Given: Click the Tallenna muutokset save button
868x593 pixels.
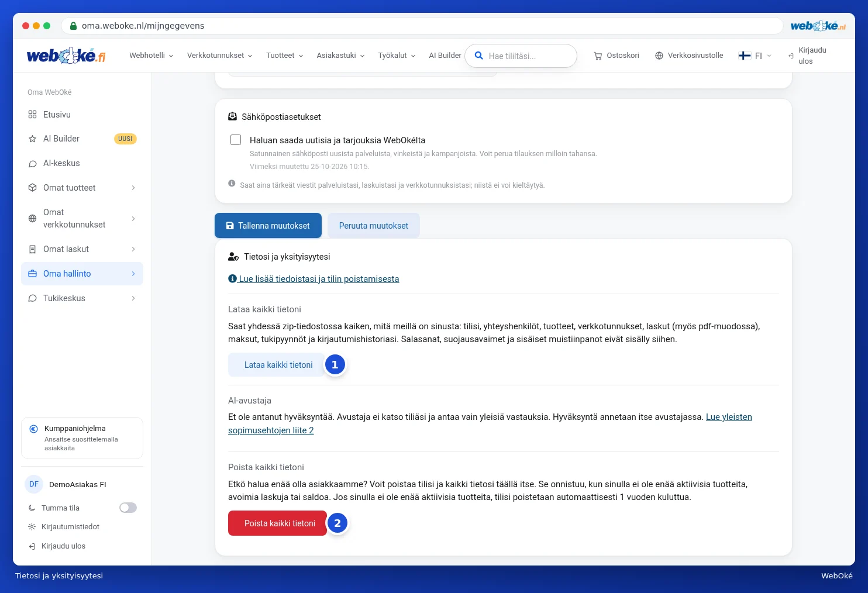Looking at the screenshot, I should coord(268,226).
